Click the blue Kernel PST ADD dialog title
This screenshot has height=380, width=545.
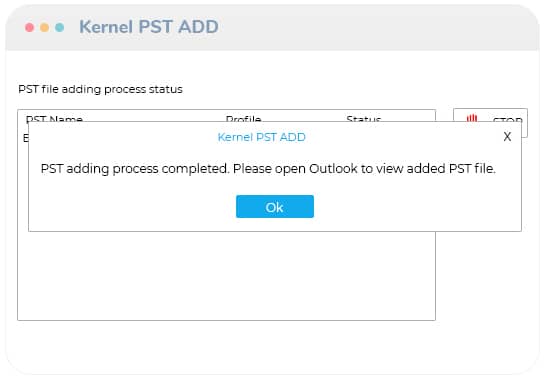tap(261, 137)
